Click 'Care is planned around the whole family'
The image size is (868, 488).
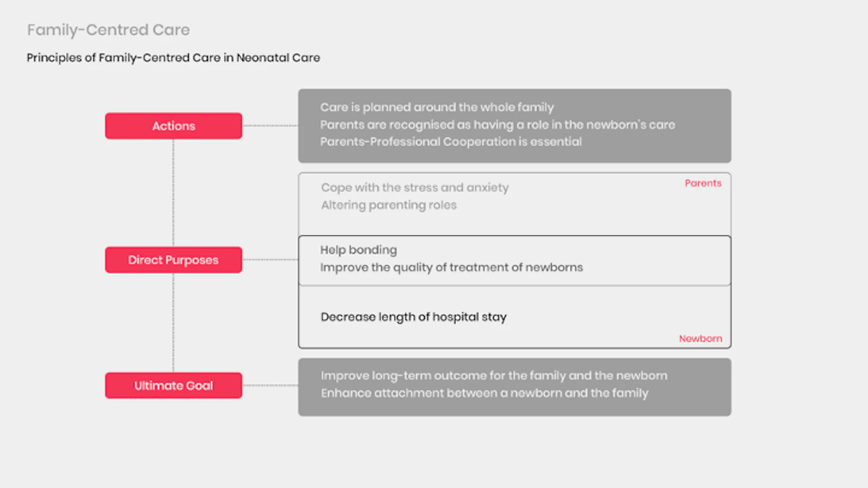click(x=437, y=107)
